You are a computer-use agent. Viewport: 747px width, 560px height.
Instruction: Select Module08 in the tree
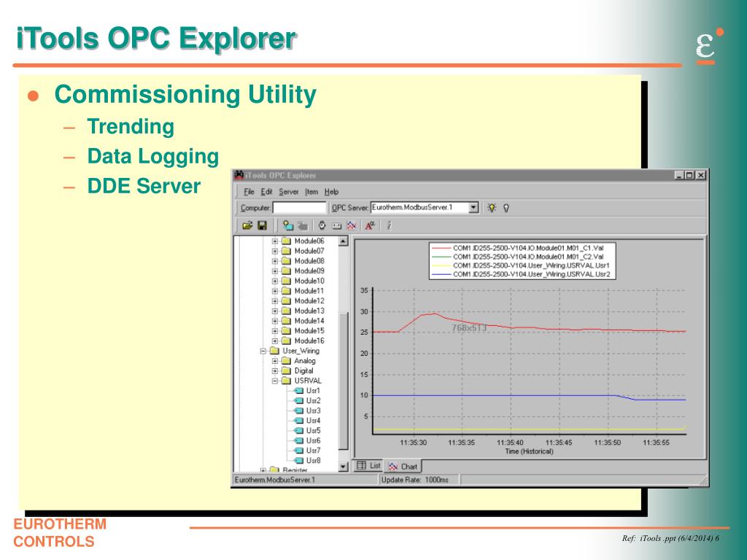pos(309,261)
